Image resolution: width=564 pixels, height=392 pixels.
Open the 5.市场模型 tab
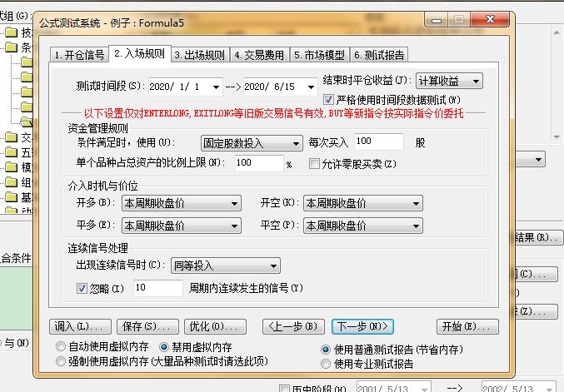(x=319, y=55)
